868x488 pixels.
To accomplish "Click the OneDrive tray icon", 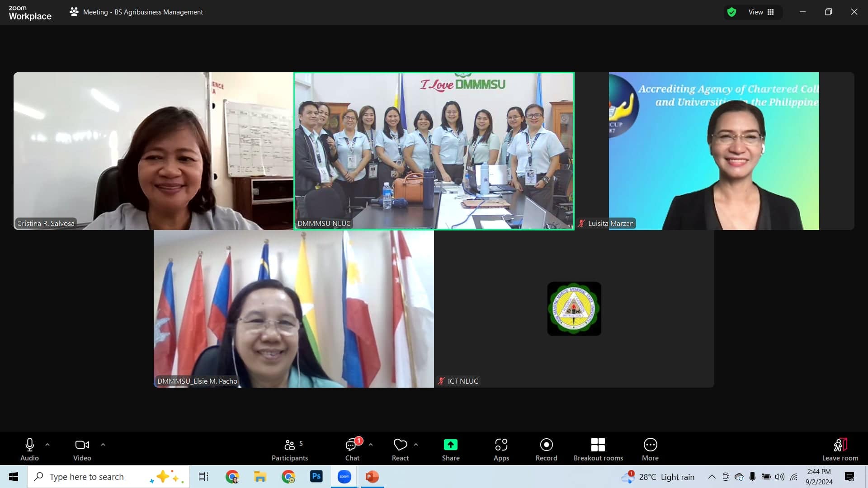I will click(739, 477).
